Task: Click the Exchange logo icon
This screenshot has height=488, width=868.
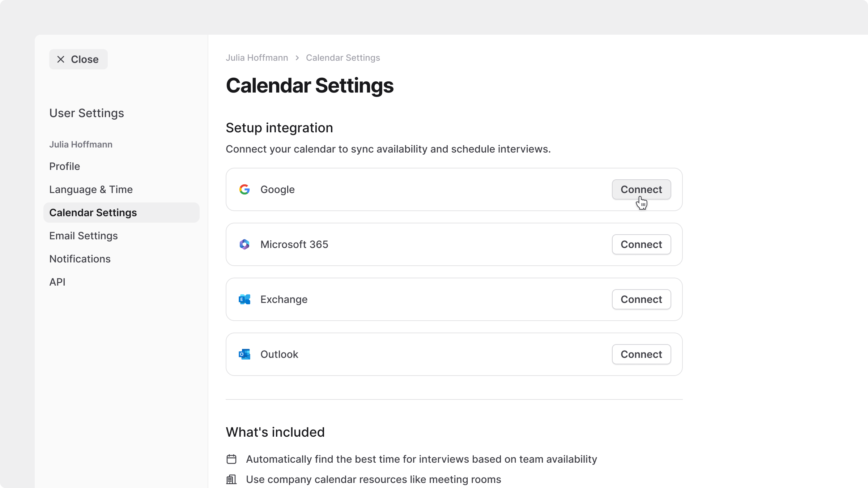Action: click(x=244, y=299)
